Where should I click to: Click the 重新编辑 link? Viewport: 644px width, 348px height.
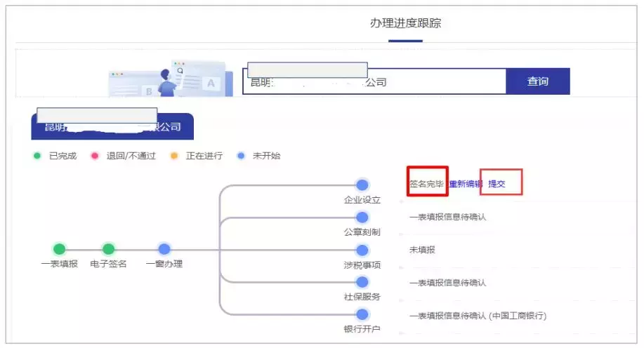466,184
